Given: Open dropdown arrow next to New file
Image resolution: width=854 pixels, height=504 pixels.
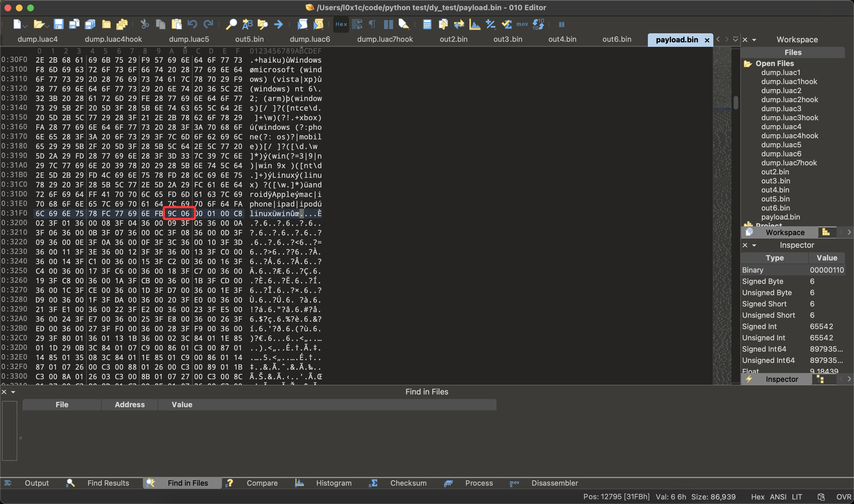Looking at the screenshot, I should (25, 26).
